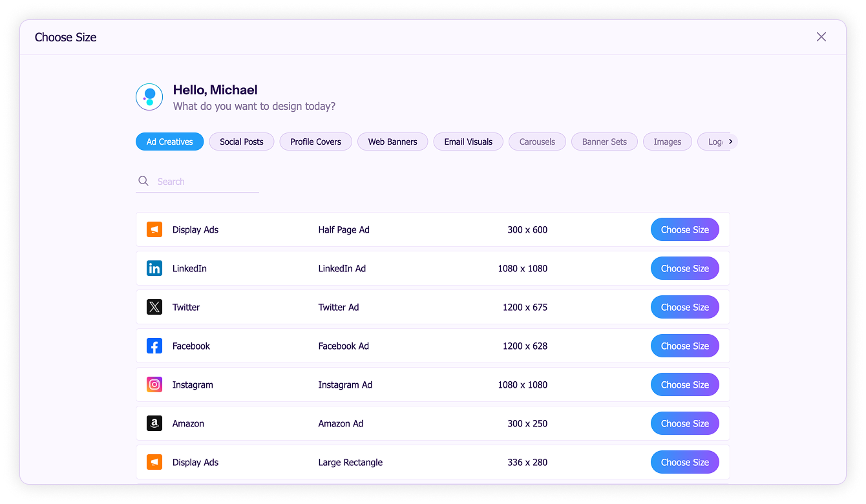Switch to the Web Banners tab

coord(393,142)
